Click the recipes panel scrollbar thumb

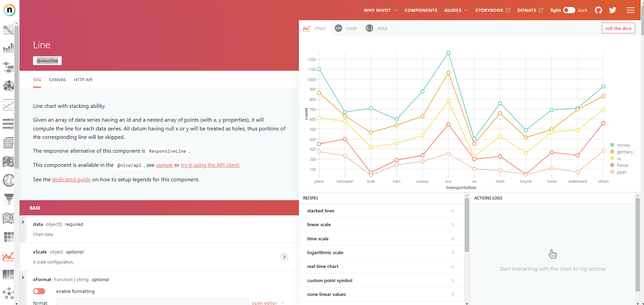click(x=467, y=225)
